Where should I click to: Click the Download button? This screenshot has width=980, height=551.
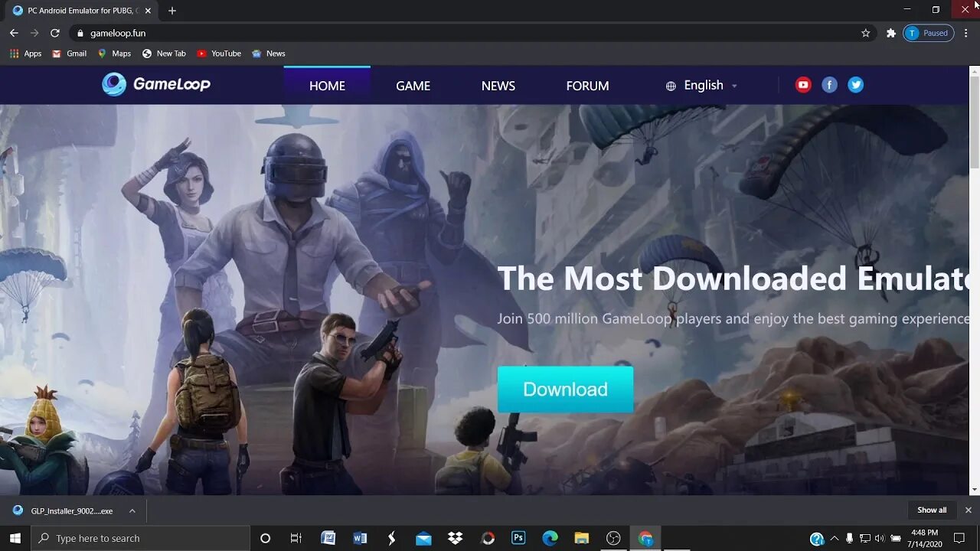(x=566, y=390)
